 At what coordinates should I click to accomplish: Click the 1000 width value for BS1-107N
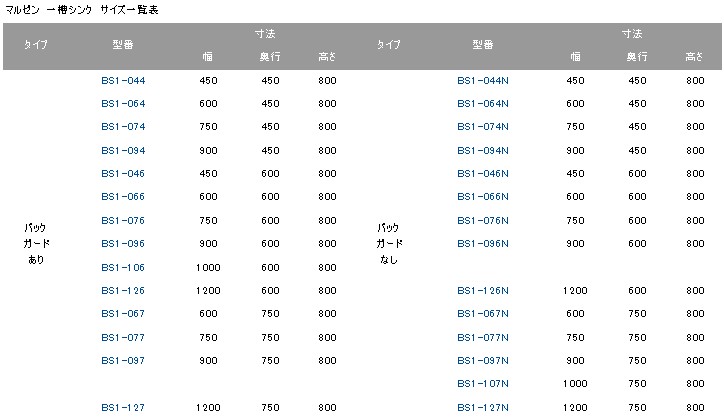[x=575, y=384]
